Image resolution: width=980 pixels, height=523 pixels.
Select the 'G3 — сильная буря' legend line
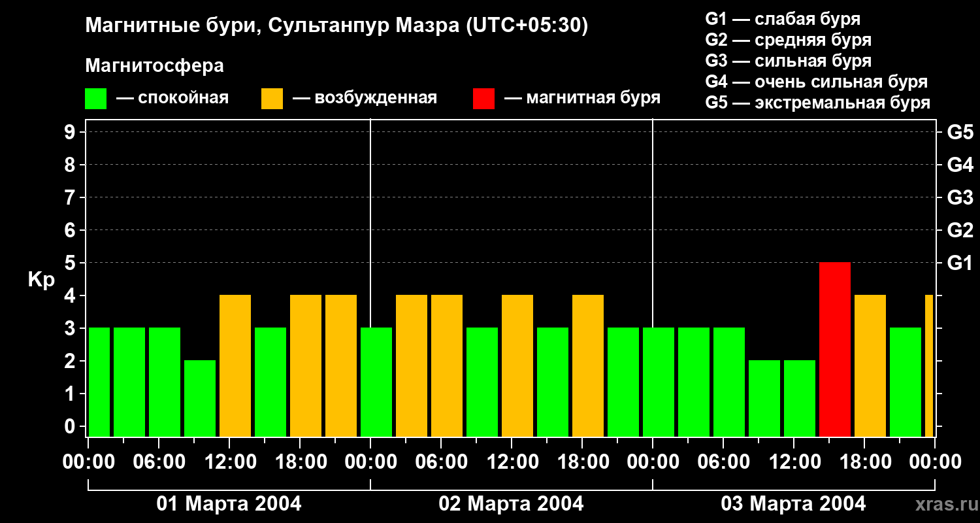pyautogui.click(x=789, y=61)
